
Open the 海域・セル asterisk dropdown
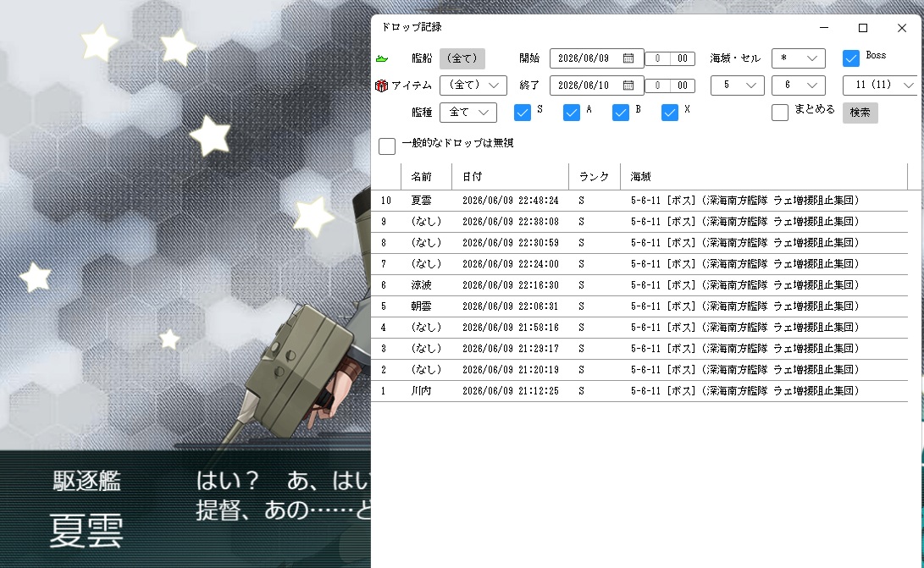[x=798, y=58]
